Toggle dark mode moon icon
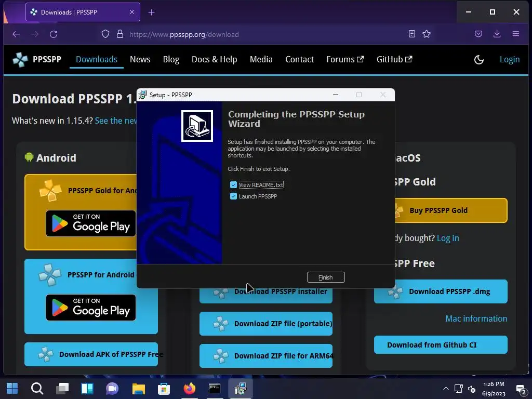The width and height of the screenshot is (532, 399). [478, 60]
